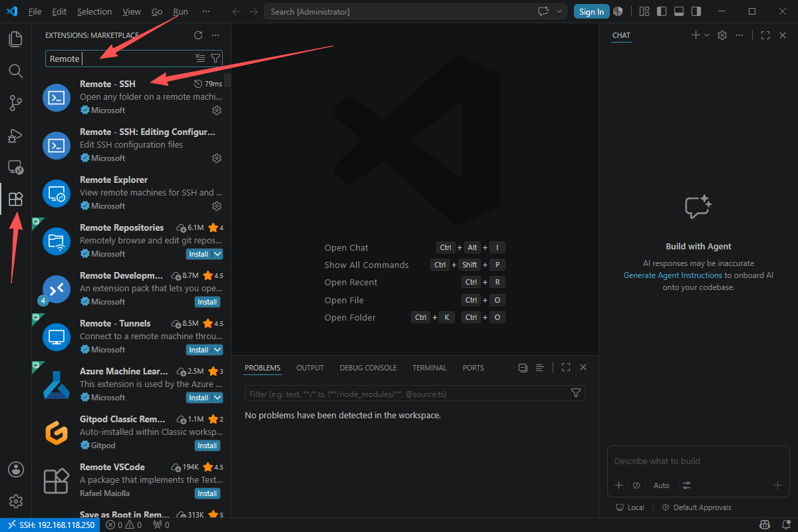Install the Remote VSCode extension
Image resolution: width=798 pixels, height=532 pixels.
(x=207, y=493)
